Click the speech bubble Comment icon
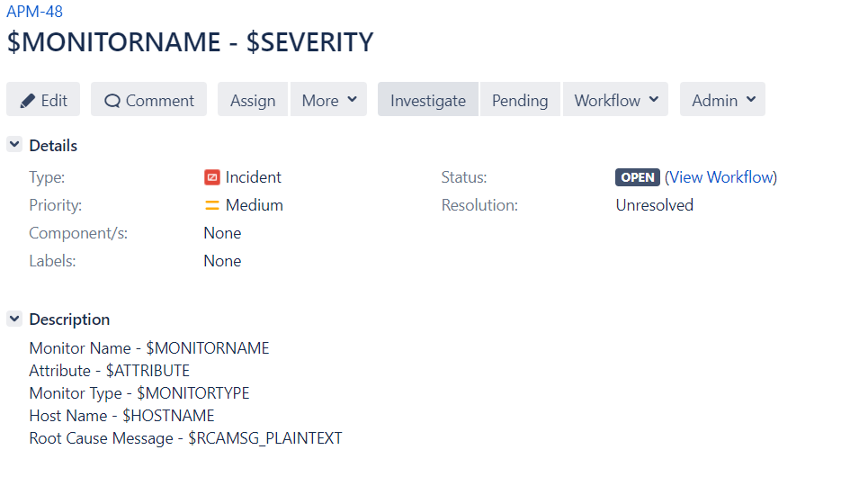This screenshot has height=477, width=868. tap(112, 101)
